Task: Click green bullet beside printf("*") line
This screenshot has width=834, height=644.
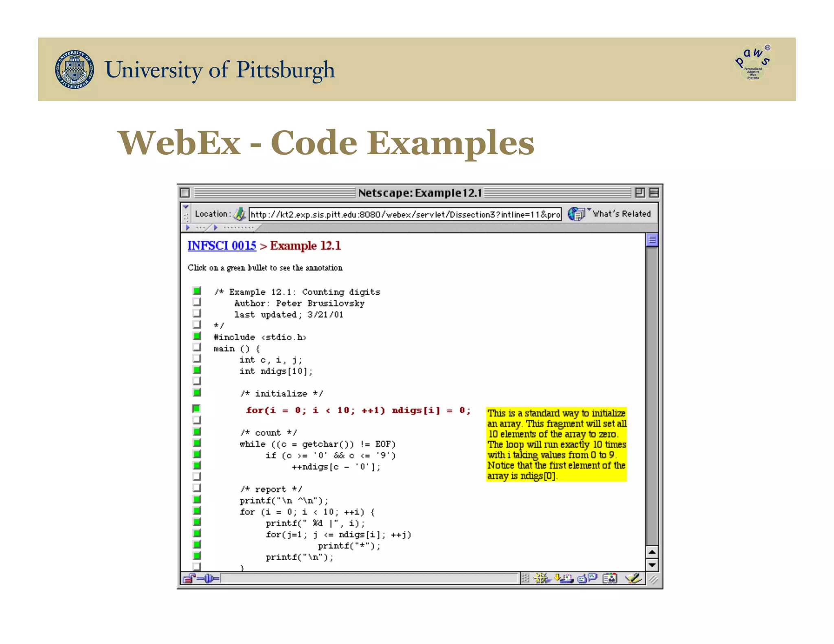Action: click(197, 544)
